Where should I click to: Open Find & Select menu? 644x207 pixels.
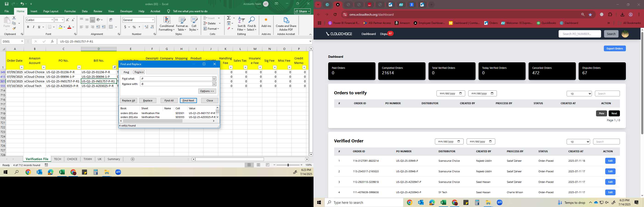point(252,24)
